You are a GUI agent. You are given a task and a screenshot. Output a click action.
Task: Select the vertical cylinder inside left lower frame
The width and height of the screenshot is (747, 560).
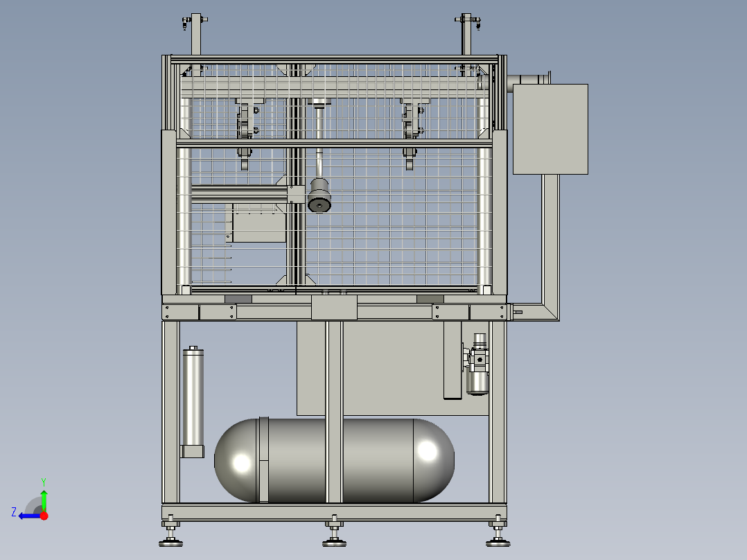pos(193,402)
